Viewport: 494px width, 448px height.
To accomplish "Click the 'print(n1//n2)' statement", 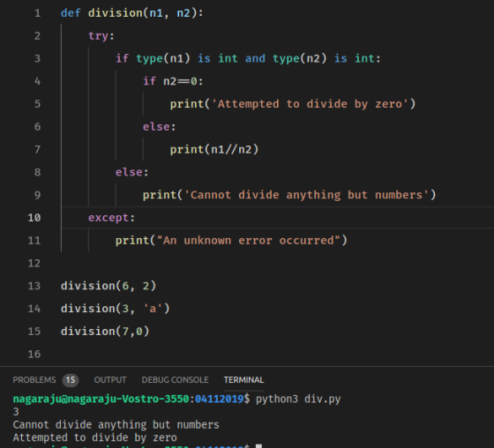I will tap(214, 149).
